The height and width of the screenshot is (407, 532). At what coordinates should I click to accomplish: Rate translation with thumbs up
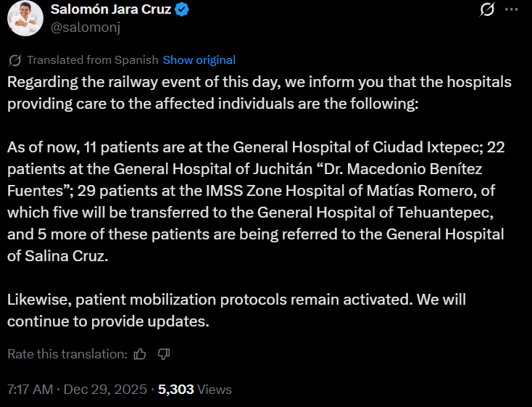(x=141, y=354)
